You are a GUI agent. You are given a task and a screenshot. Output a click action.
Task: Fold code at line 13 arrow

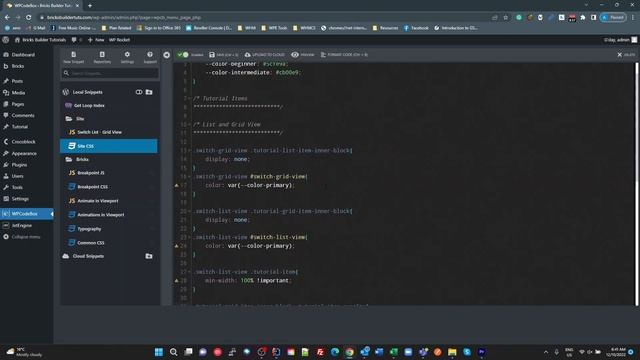(189, 151)
